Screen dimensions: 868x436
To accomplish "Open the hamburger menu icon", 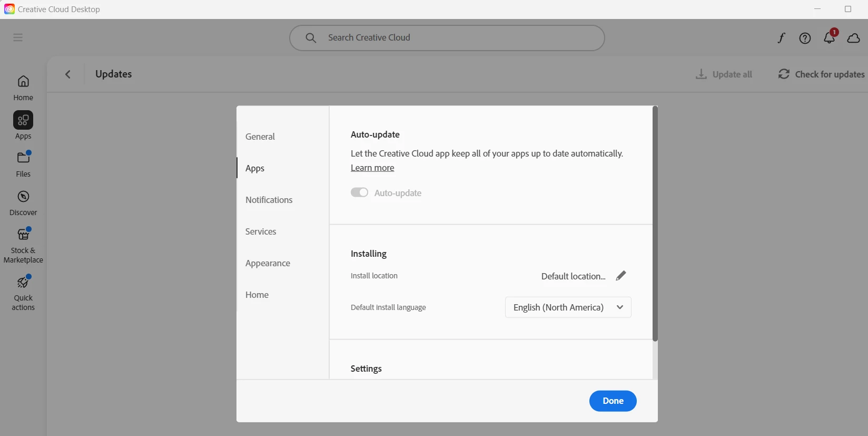I will pos(18,37).
